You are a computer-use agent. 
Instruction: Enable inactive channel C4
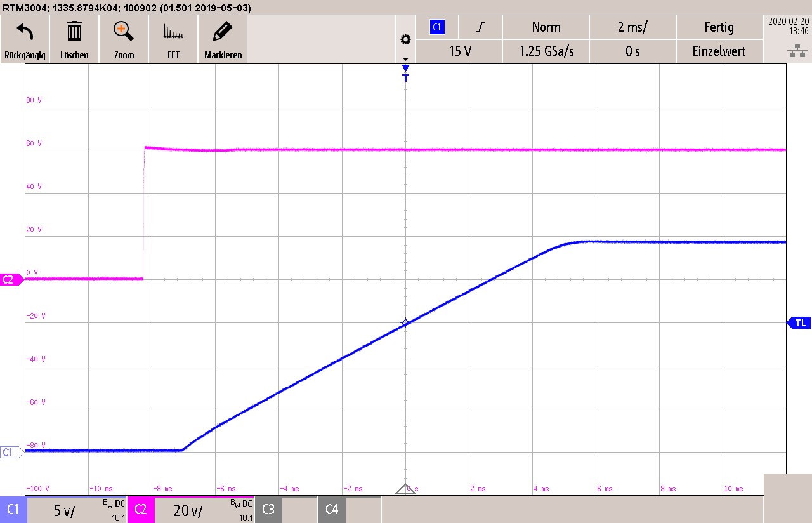332,510
